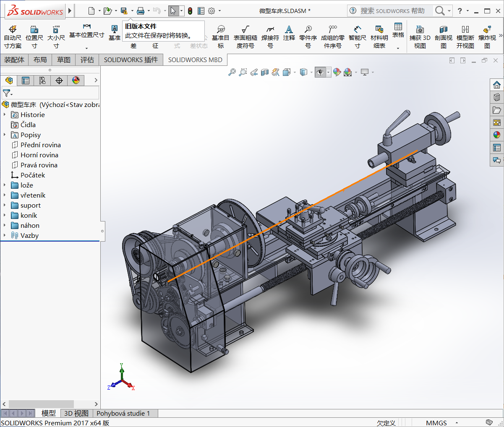Screen dimensions: 504x427
Task: Click the 3D 视图 bottom tab
Action: click(x=76, y=414)
